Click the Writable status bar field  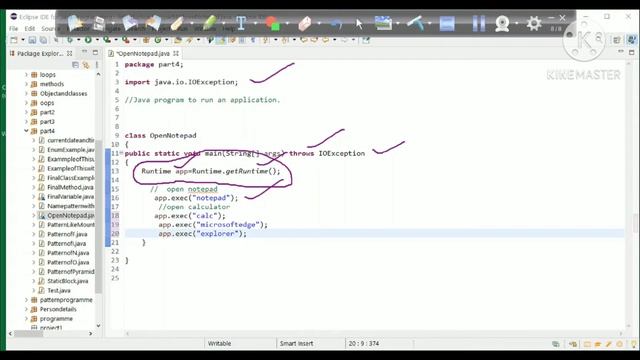click(x=220, y=344)
